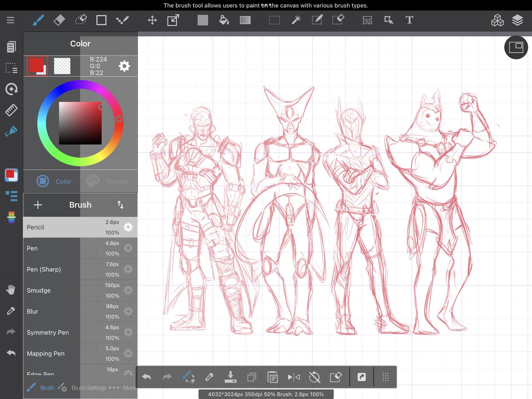Image resolution: width=532 pixels, height=399 pixels.
Task: Select the selection pen tool
Action: pos(317,20)
